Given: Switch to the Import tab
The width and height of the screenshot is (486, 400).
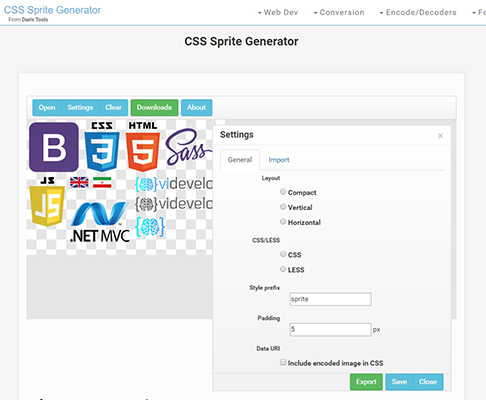Looking at the screenshot, I should 279,160.
